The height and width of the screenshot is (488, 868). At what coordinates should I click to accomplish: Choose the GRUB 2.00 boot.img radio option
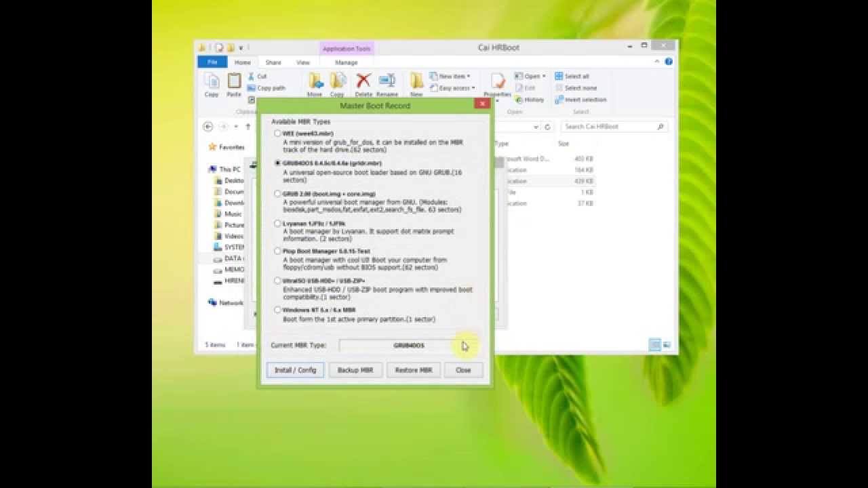[277, 194]
